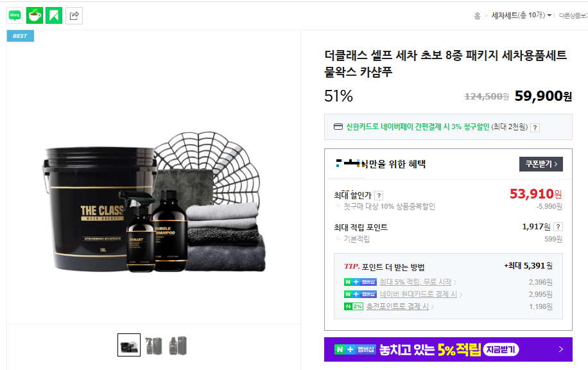Image resolution: width=588 pixels, height=370 pixels.
Task: Select the second spray bottle thumbnail
Action: (154, 345)
